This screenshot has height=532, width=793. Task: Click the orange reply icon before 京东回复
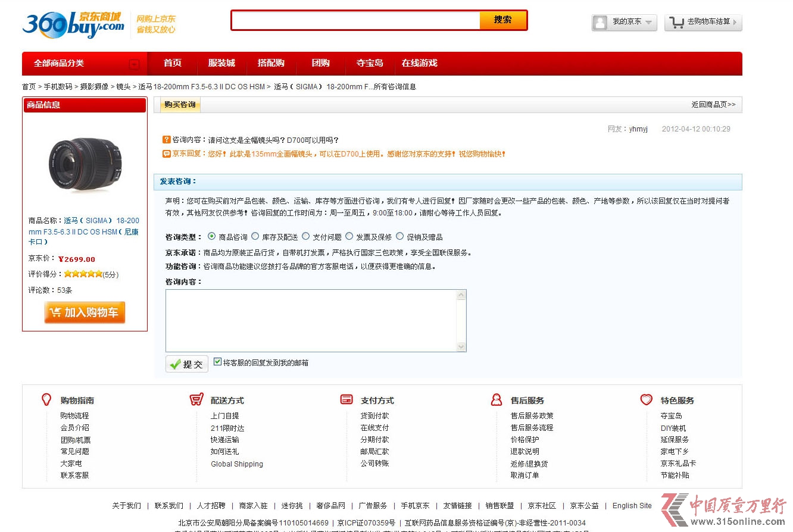[x=167, y=154]
